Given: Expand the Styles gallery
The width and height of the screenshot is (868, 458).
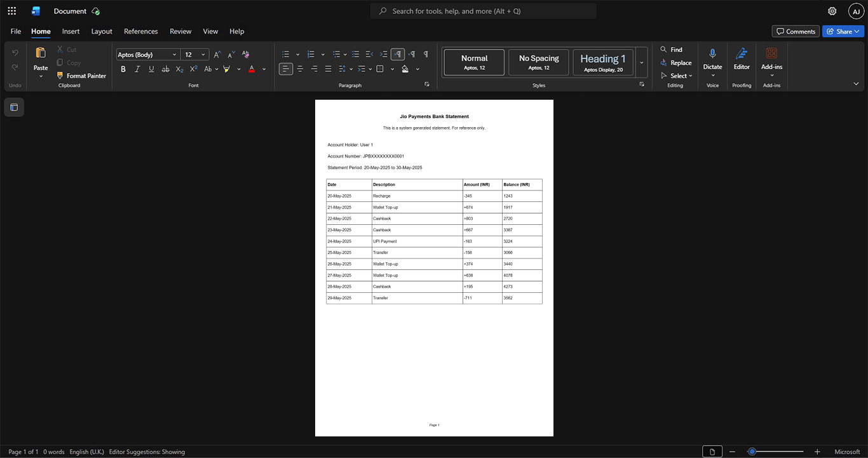Looking at the screenshot, I should point(642,63).
